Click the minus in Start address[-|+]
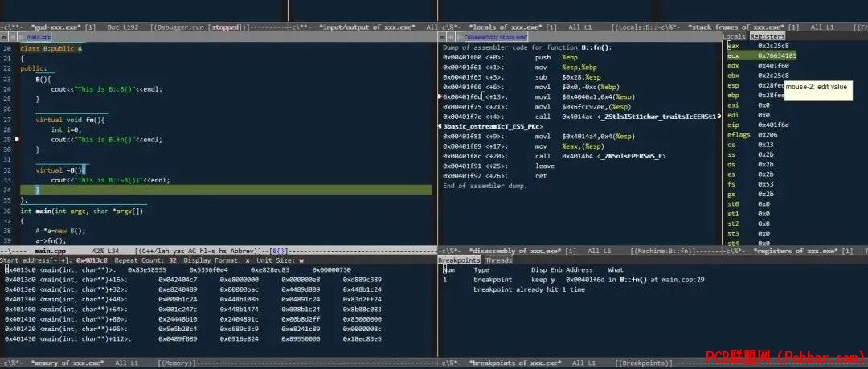Viewport: 868px width, 369px height. pos(55,260)
